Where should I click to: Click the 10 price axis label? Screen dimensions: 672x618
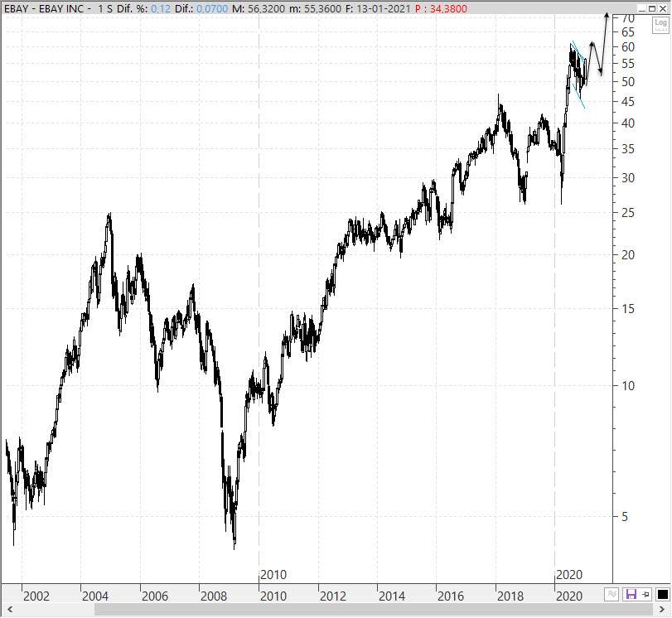click(x=628, y=386)
